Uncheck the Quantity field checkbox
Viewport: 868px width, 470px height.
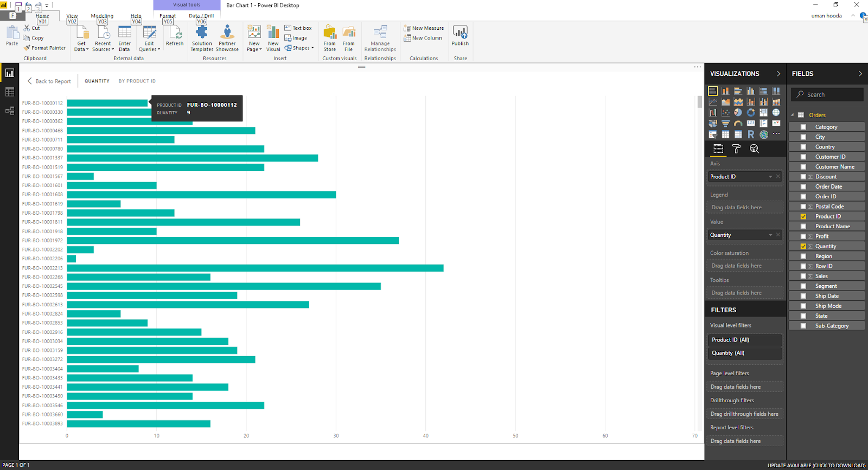point(803,246)
